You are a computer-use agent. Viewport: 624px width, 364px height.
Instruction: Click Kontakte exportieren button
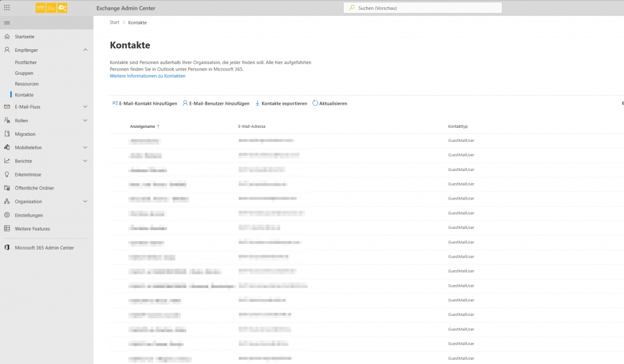click(282, 103)
